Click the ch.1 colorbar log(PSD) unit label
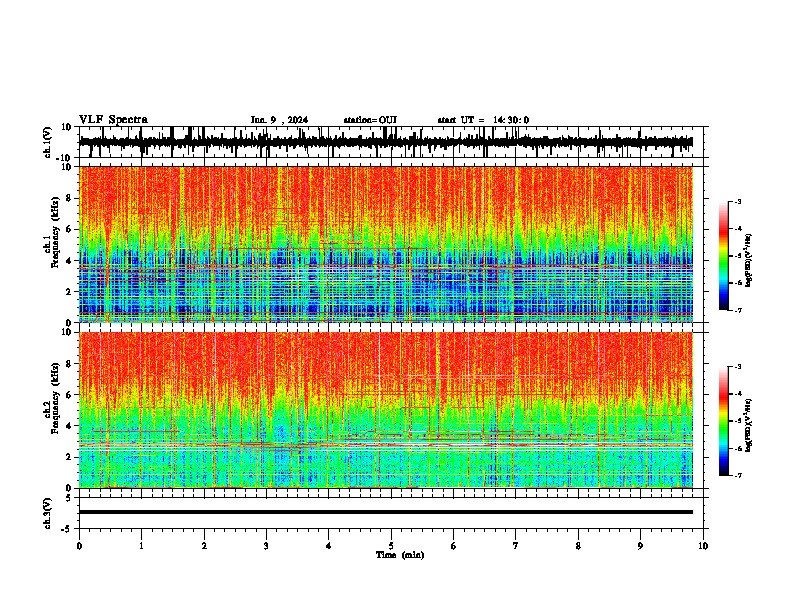Image resolution: width=792 pixels, height=612 pixels. coord(749,261)
